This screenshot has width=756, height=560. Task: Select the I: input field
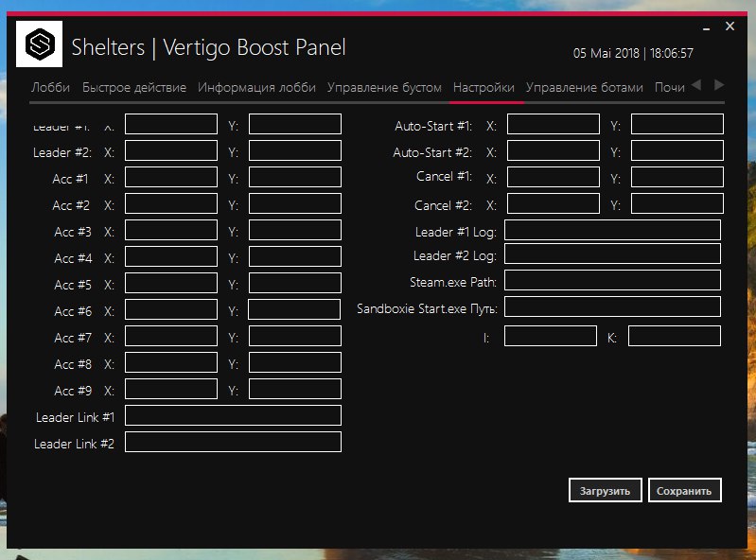(551, 337)
